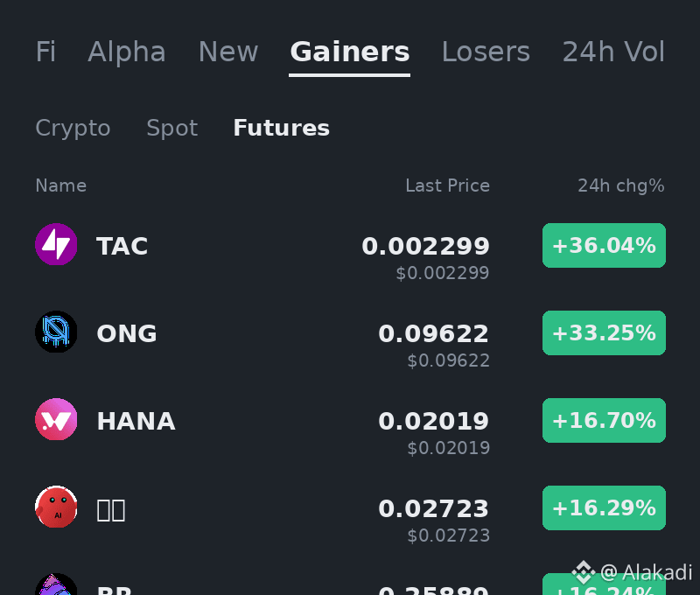Image resolution: width=700 pixels, height=595 pixels.
Task: Open the HANA row price 0.02019
Action: coord(433,422)
